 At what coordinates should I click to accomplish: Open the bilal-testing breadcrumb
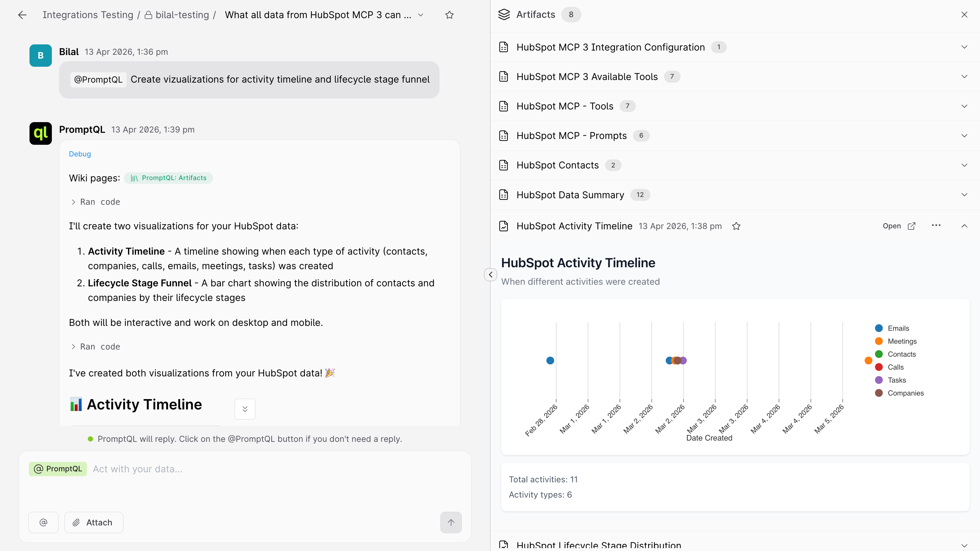coord(177,15)
